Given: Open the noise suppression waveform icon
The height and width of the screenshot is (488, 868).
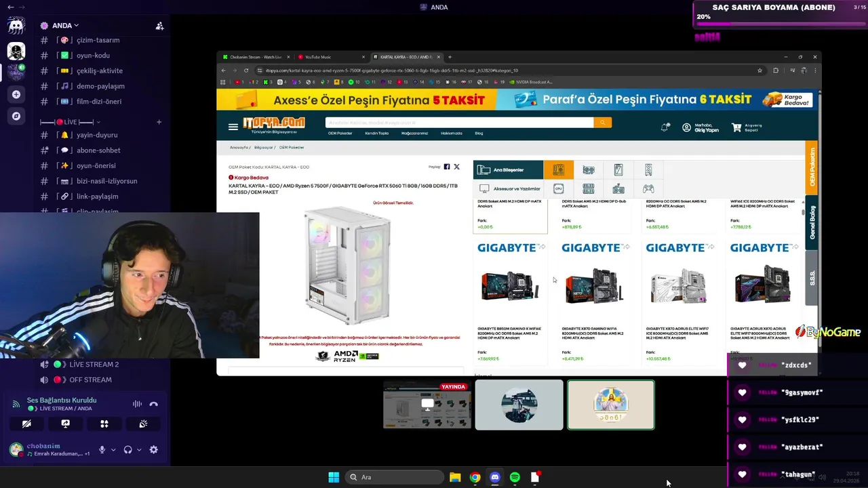Looking at the screenshot, I should tap(137, 404).
